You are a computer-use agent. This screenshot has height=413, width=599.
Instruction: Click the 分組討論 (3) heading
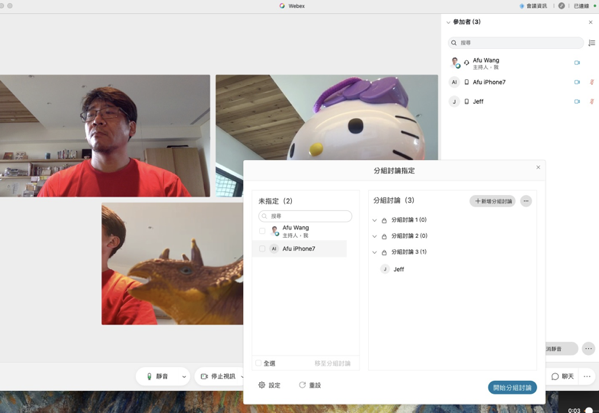[x=393, y=200]
